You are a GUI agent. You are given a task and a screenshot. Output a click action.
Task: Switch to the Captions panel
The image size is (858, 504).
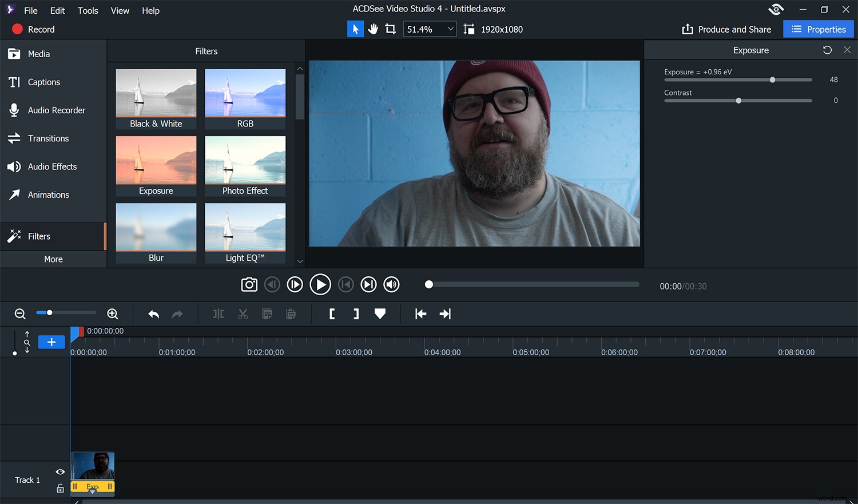tap(43, 82)
